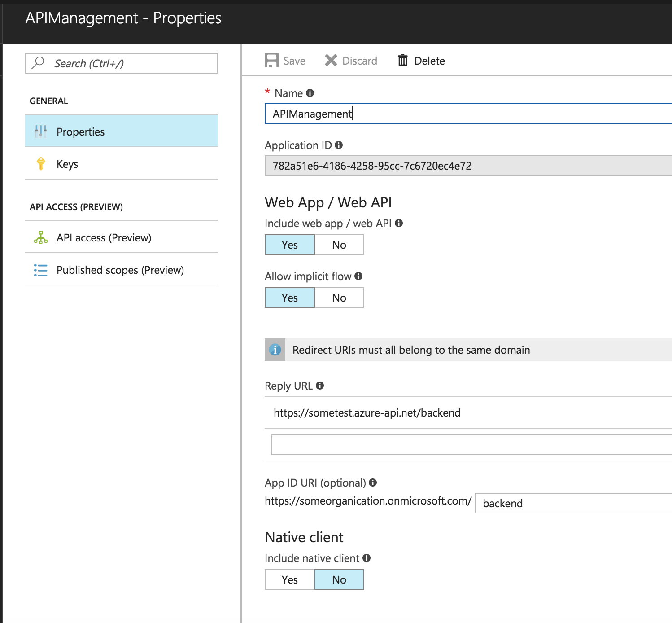Click the Discard button label
Screen dimensions: 672x623
coord(360,61)
